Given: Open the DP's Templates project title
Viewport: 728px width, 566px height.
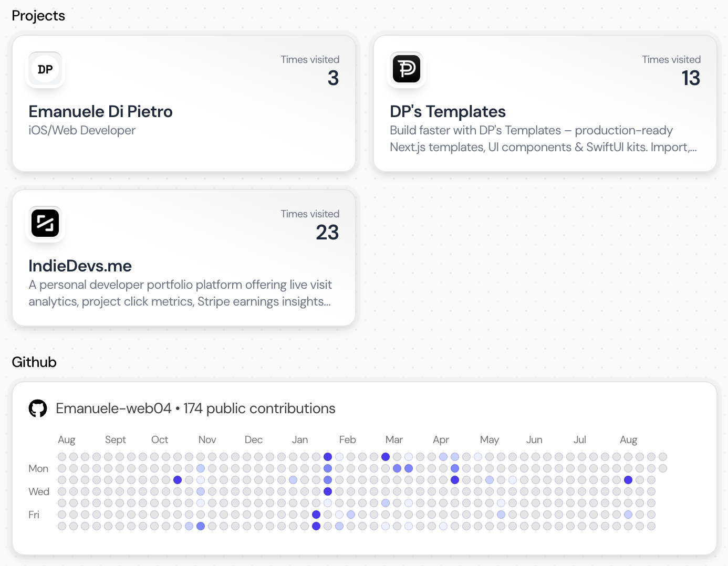Looking at the screenshot, I should [x=448, y=111].
